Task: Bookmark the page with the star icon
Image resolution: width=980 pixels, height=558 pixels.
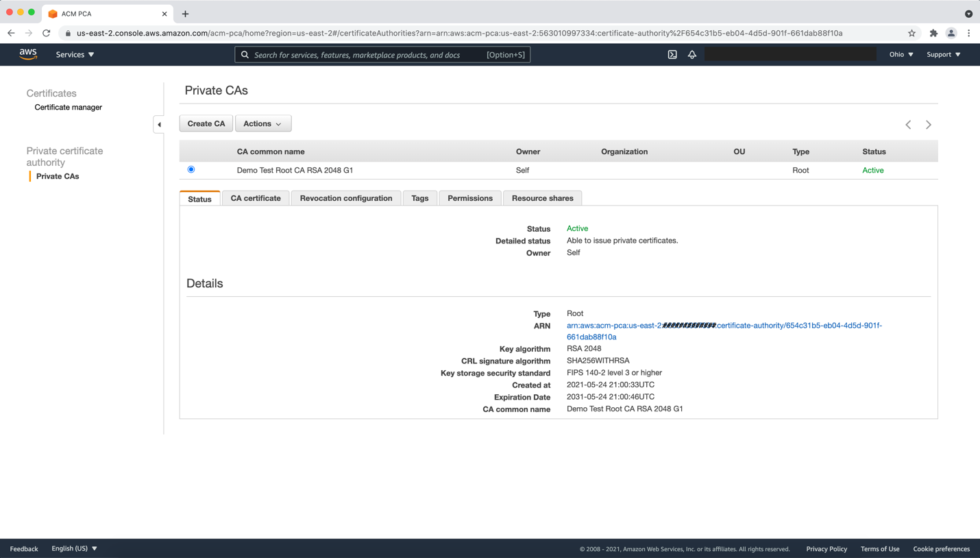Action: click(911, 32)
